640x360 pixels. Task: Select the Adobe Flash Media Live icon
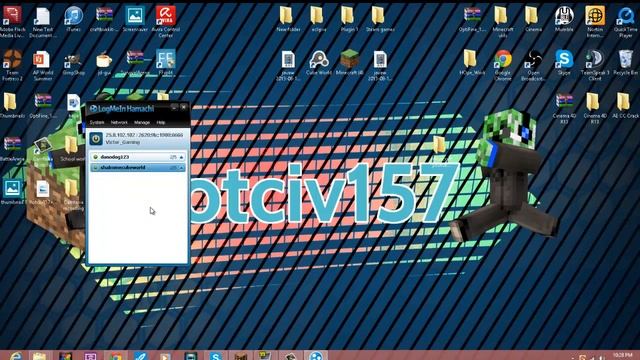12,22
